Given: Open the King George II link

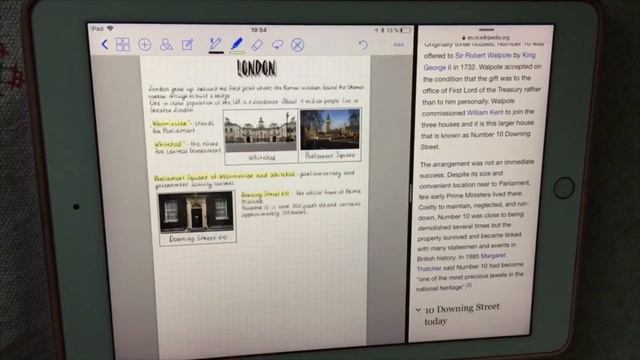Looking at the screenshot, I should (x=480, y=61).
